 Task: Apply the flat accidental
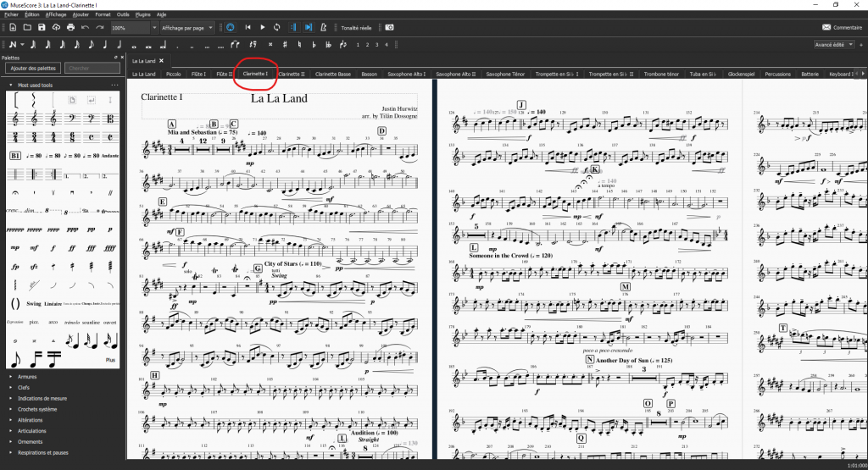coord(314,45)
